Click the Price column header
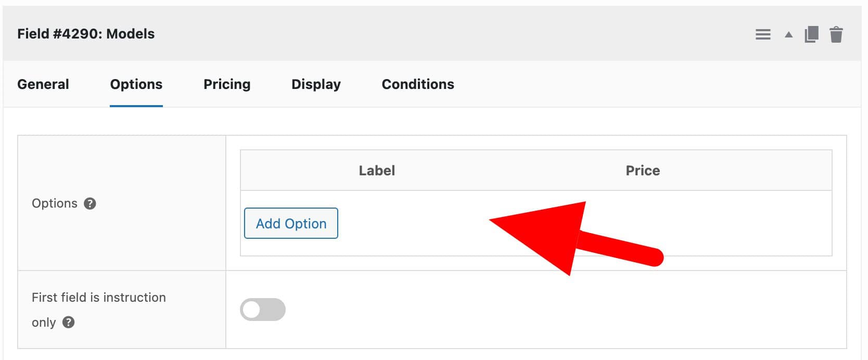Screen dimensions: 868x360 tap(643, 171)
